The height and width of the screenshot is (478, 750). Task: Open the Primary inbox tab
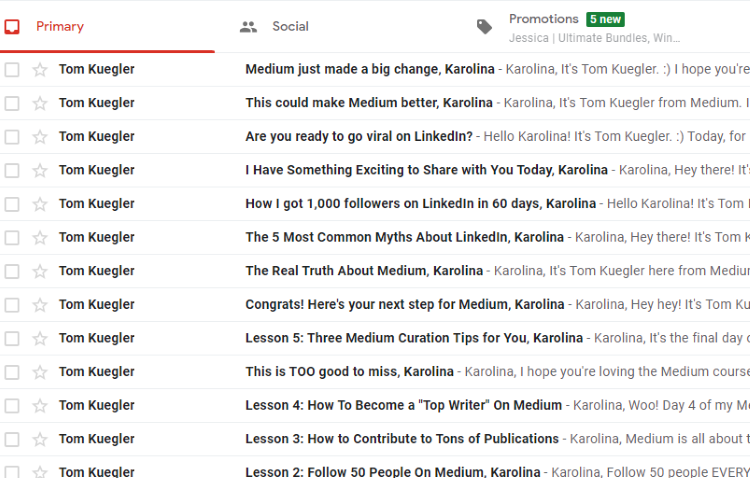pyautogui.click(x=107, y=26)
